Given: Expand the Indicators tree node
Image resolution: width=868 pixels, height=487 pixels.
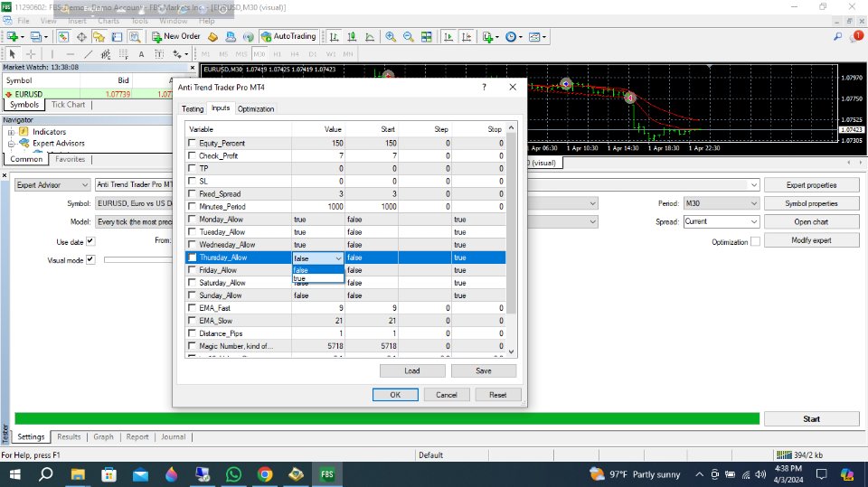Looking at the screenshot, I should [11, 132].
